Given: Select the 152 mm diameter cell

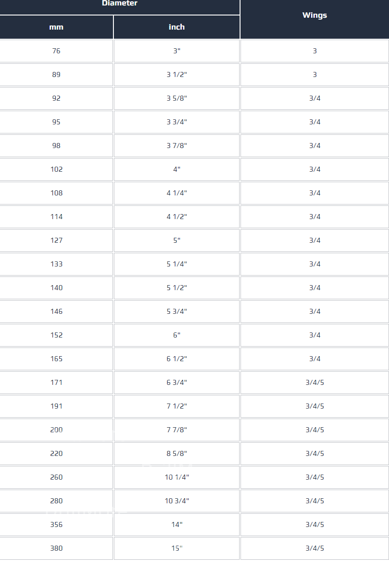Looking at the screenshot, I should pos(56,335).
